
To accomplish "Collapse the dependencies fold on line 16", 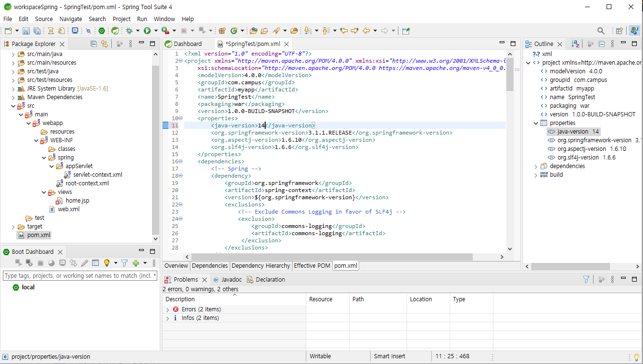I will click(180, 161).
